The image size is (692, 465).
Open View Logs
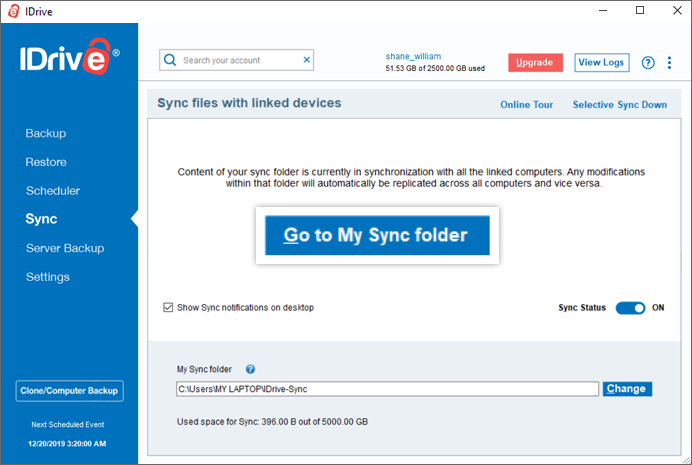pos(601,62)
